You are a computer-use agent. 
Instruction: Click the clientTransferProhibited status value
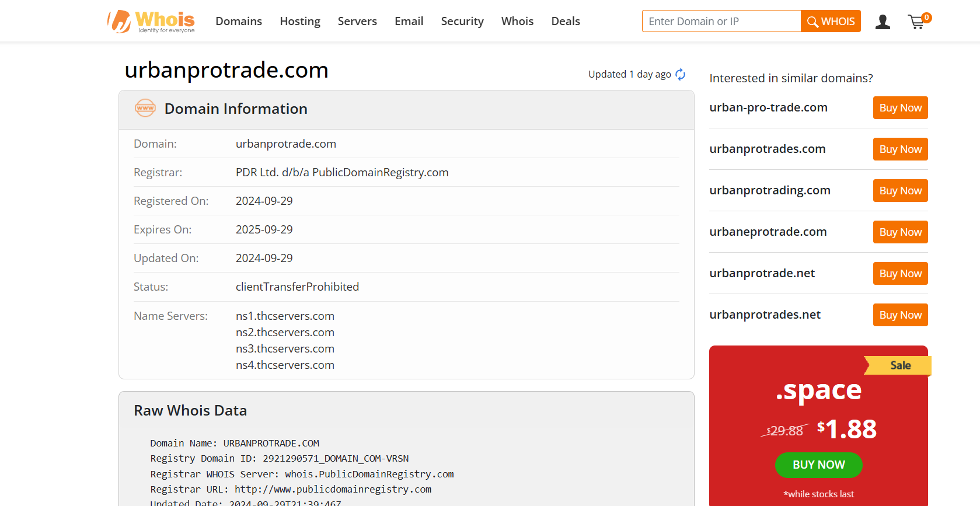point(297,287)
